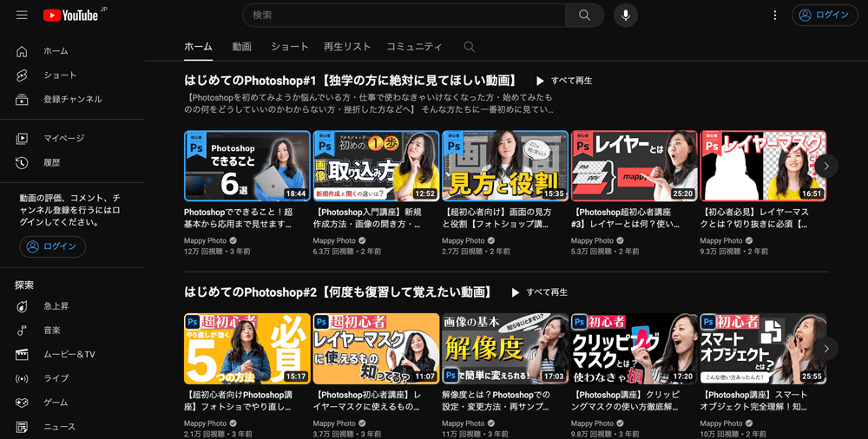Image resolution: width=868 pixels, height=439 pixels.
Task: Open レイヤーマスク thumbnail 16:51
Action: (x=763, y=166)
